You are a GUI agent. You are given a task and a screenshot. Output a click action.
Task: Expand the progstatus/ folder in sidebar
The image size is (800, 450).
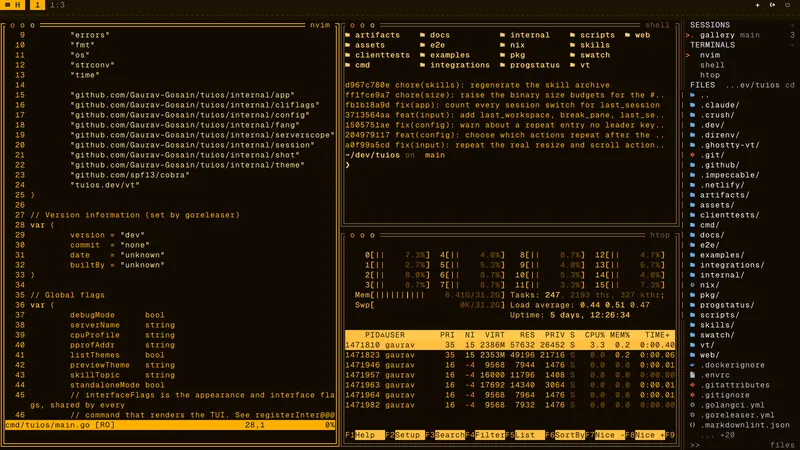727,305
